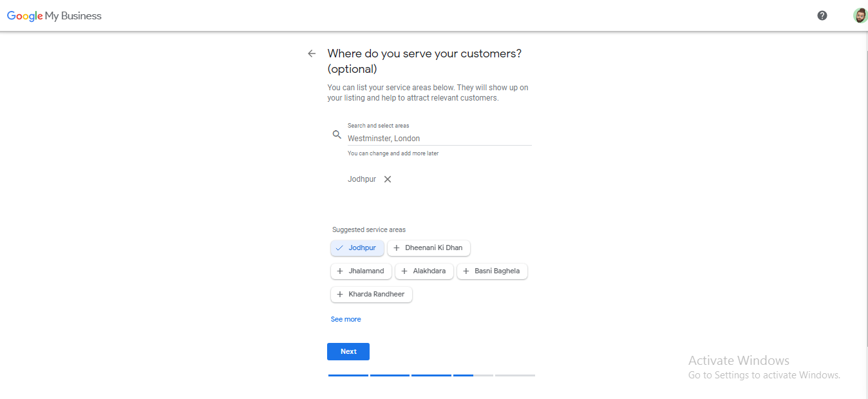The image size is (868, 399).
Task: Open the user account avatar
Action: pyautogui.click(x=860, y=15)
